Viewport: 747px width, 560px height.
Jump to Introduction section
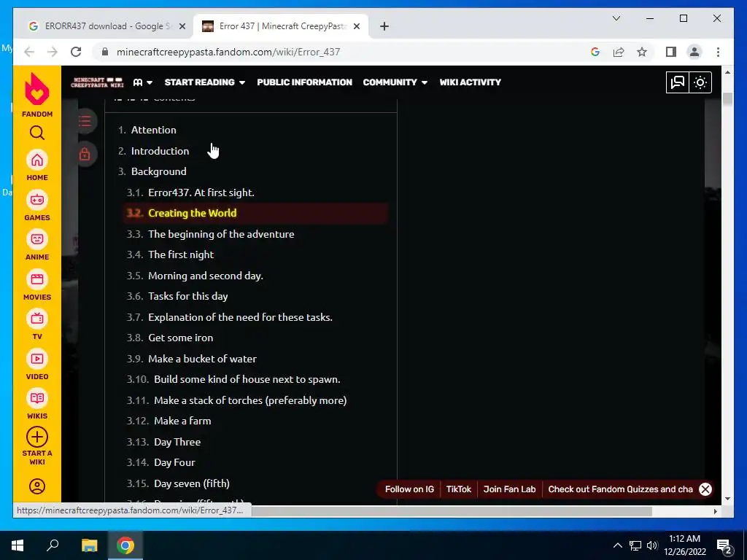(160, 151)
